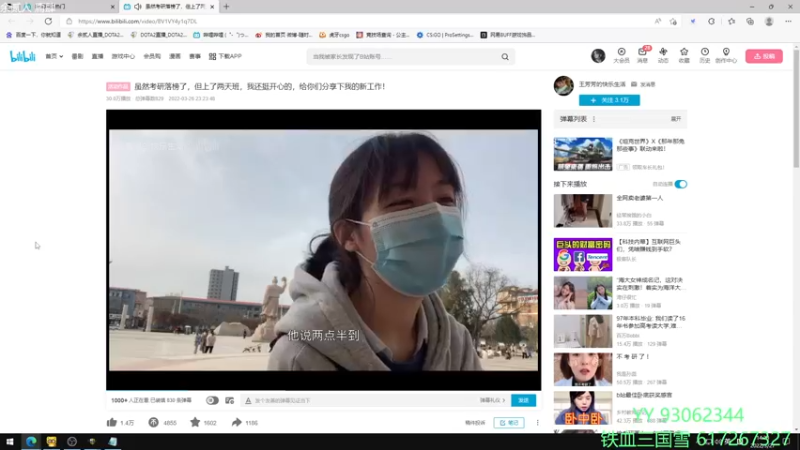Click the blue 关注 3.1万 follow button
The width and height of the screenshot is (800, 450).
(x=609, y=100)
